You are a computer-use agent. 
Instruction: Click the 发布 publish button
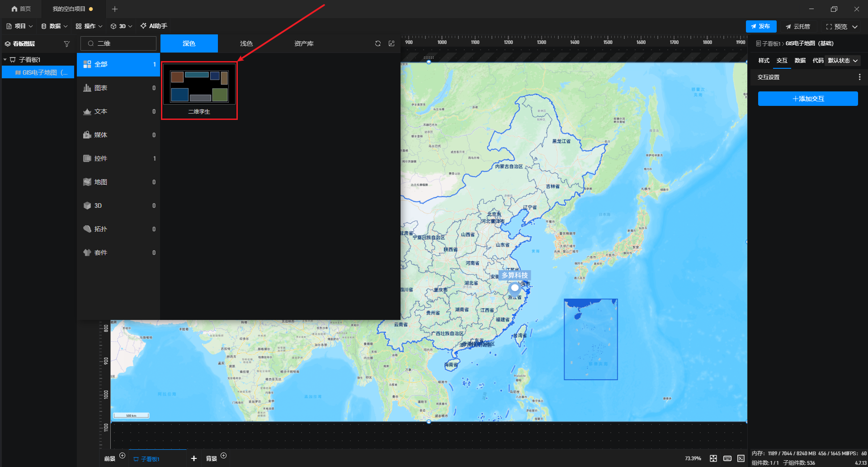(761, 27)
